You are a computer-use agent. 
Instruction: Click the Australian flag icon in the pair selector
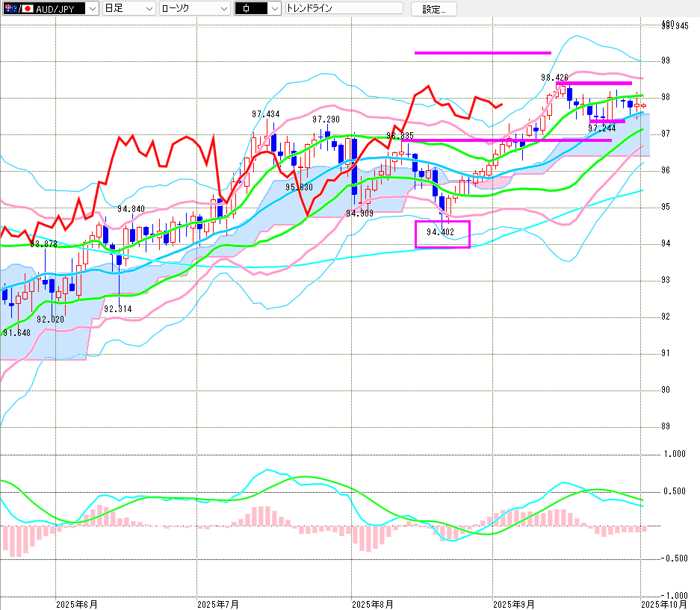pos(8,9)
